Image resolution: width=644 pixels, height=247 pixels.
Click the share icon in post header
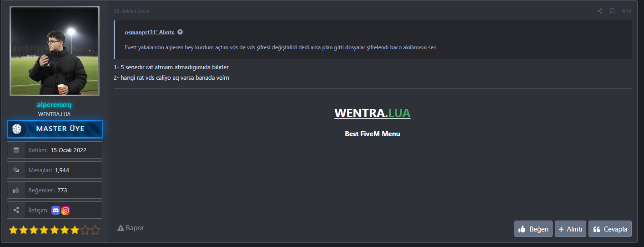coord(600,11)
